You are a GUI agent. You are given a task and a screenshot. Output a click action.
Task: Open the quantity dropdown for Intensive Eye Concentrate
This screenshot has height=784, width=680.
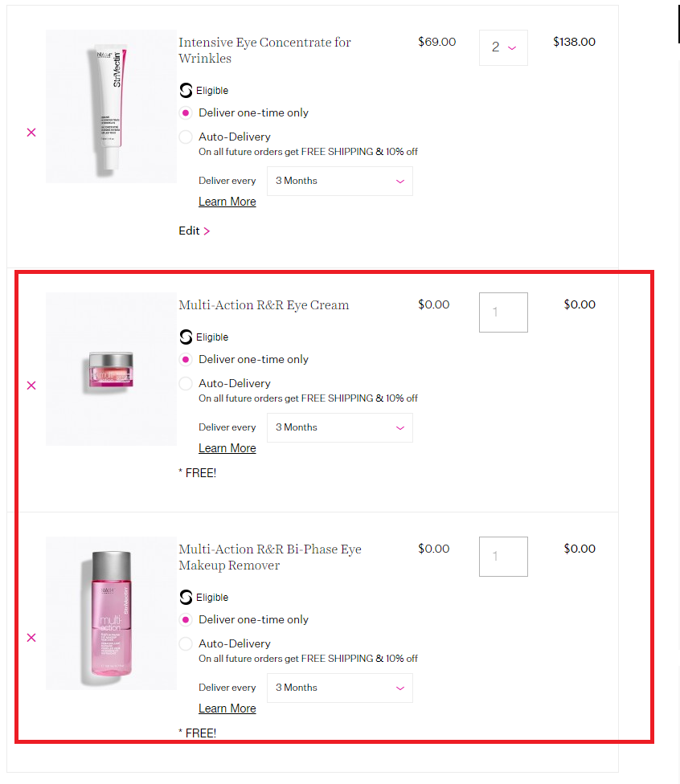(x=503, y=48)
